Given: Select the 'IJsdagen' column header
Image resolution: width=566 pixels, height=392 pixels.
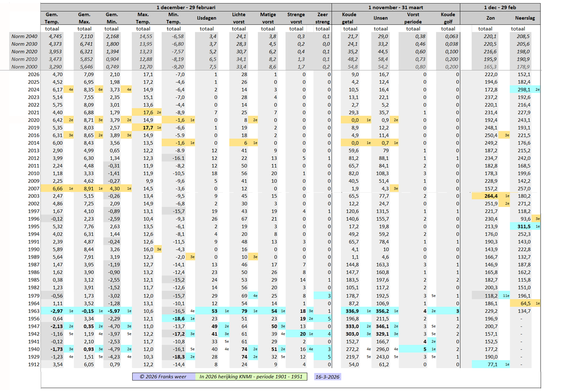Looking at the screenshot, I should [207, 18].
